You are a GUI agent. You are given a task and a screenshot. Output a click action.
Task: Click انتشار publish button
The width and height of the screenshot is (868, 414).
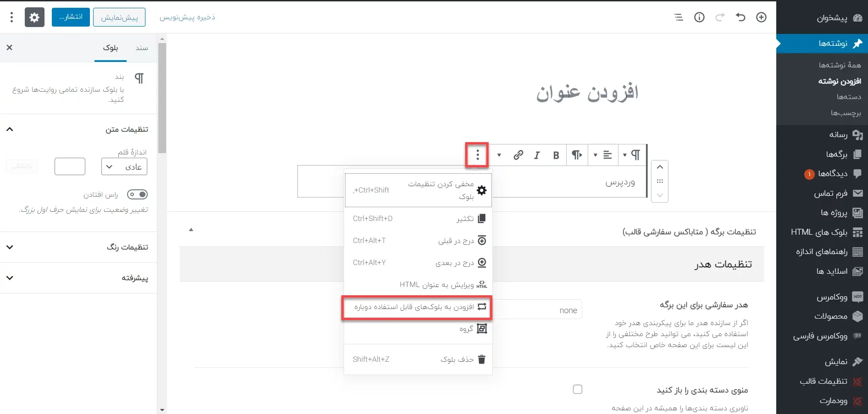tap(71, 17)
